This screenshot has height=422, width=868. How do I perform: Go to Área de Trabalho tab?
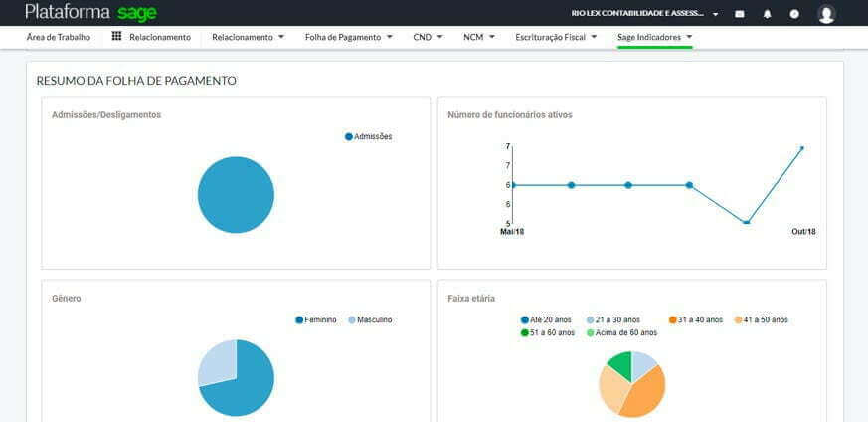[x=59, y=37]
